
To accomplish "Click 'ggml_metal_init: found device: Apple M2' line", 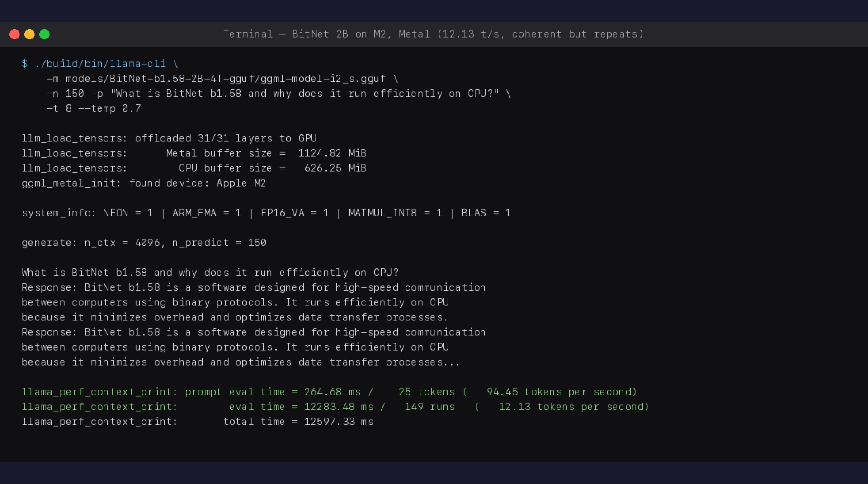I will 144,183.
